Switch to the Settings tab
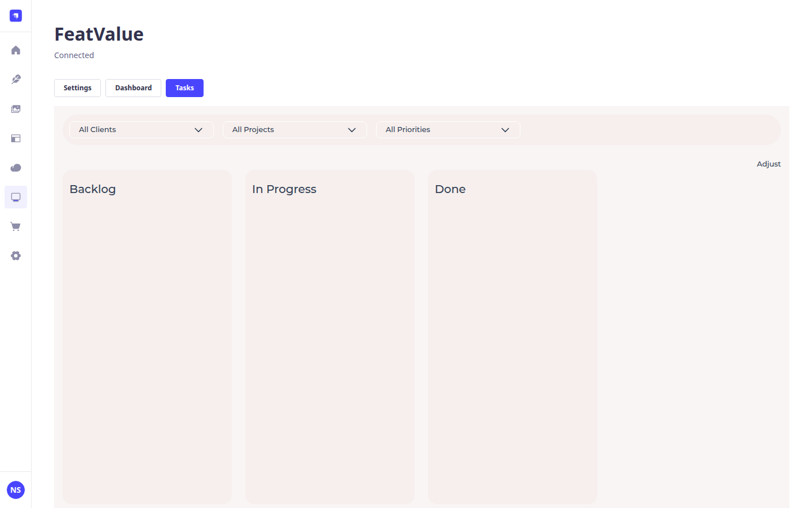812x508 pixels. pyautogui.click(x=77, y=88)
